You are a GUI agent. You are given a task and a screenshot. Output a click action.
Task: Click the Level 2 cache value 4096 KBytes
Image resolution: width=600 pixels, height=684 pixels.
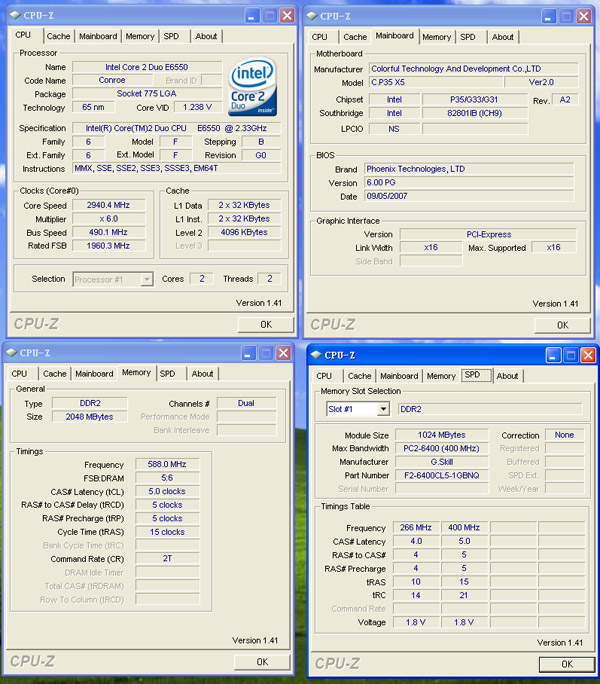(x=244, y=233)
